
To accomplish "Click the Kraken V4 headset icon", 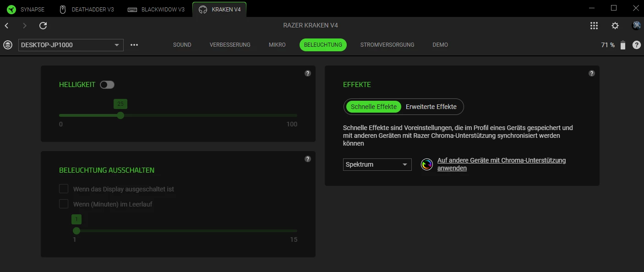I will 202,9.
